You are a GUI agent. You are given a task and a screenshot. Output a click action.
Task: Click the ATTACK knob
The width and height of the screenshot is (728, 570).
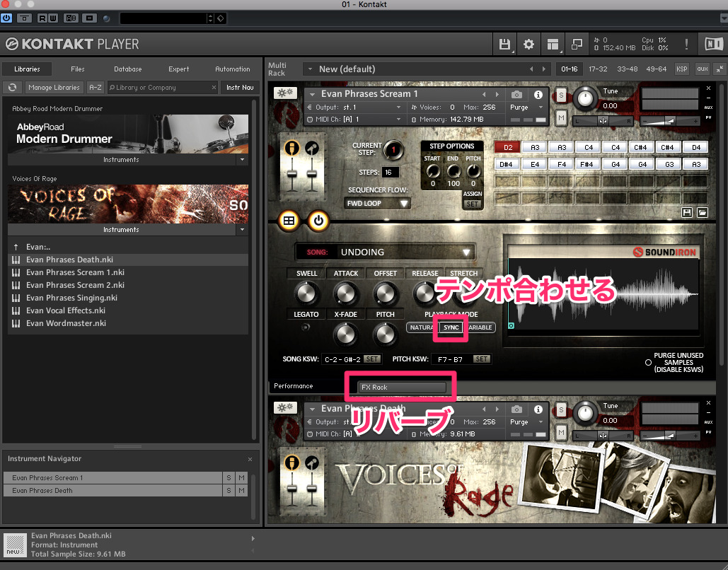coord(346,292)
